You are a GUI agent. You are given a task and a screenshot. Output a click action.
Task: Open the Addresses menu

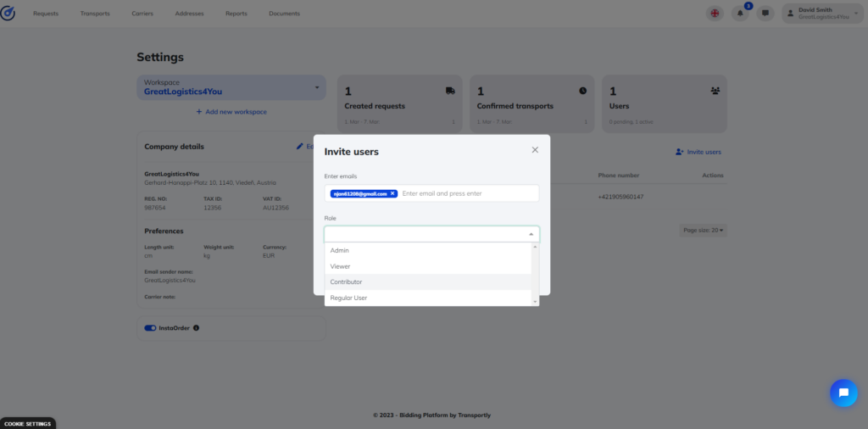pyautogui.click(x=189, y=14)
